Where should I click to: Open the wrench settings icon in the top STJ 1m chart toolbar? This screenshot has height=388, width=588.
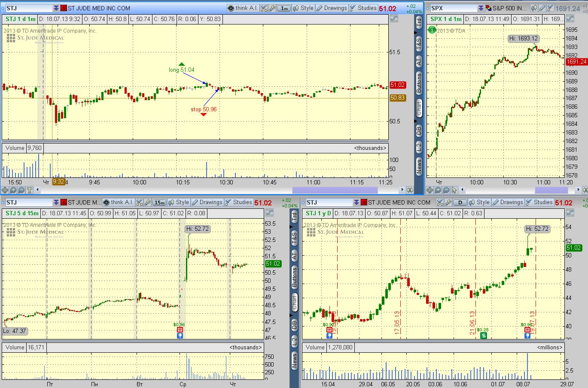(x=271, y=8)
